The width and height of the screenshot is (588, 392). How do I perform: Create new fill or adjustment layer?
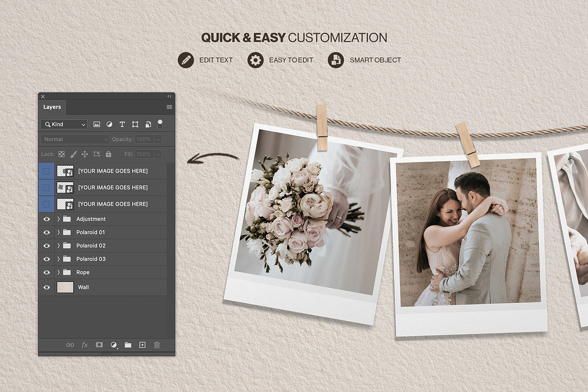[x=114, y=345]
